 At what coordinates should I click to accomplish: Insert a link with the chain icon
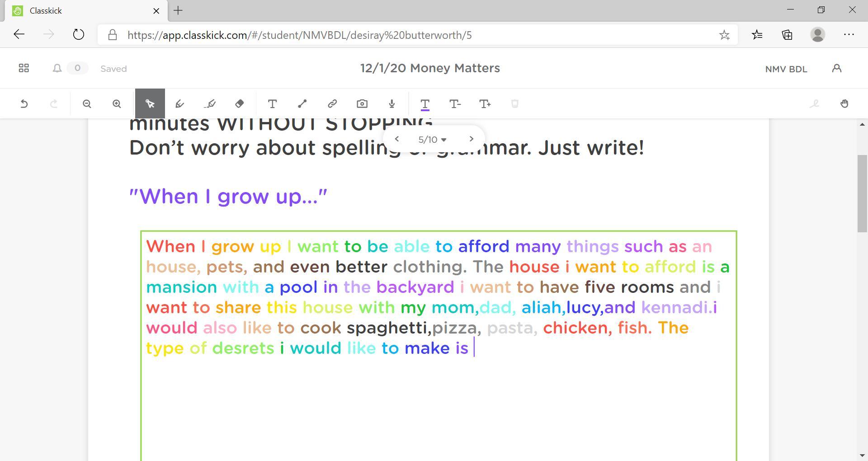pyautogui.click(x=332, y=104)
